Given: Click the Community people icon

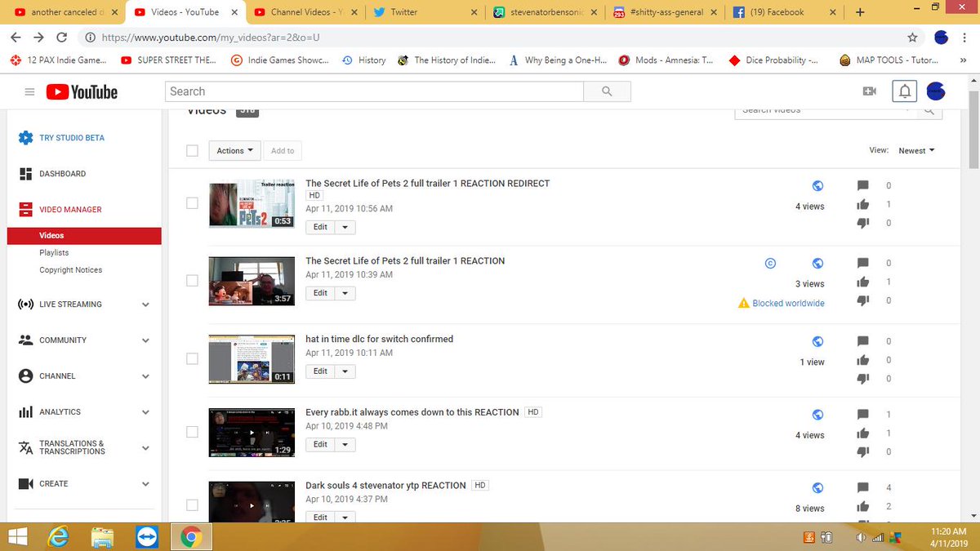Looking at the screenshot, I should (25, 340).
